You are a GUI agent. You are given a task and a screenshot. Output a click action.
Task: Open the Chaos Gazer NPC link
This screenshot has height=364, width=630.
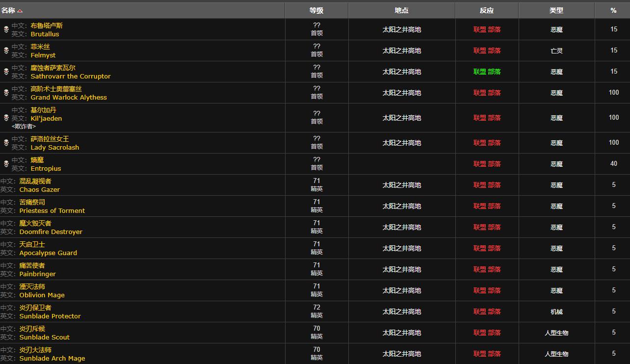click(39, 189)
